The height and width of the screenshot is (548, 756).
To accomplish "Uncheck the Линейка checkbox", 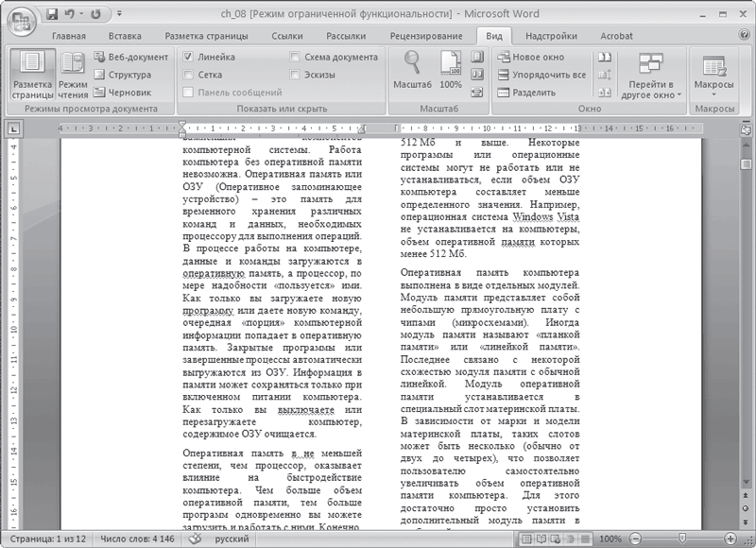I will [x=189, y=55].
